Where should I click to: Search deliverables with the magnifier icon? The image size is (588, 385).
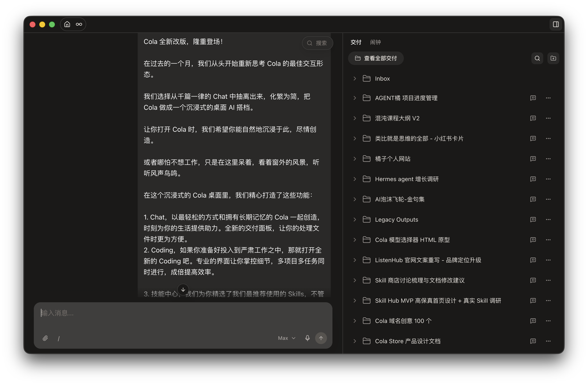(x=537, y=58)
